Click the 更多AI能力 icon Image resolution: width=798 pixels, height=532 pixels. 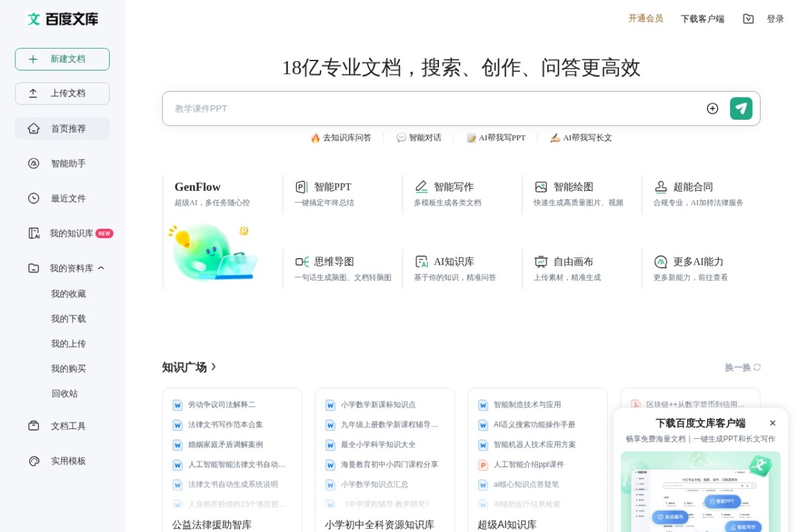point(660,262)
